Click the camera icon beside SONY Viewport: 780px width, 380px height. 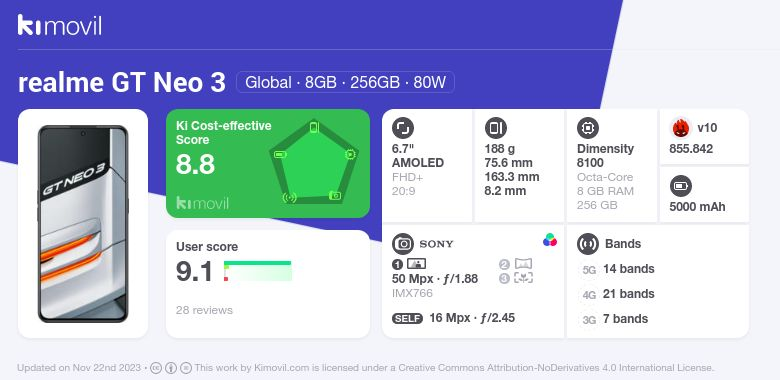pyautogui.click(x=403, y=244)
